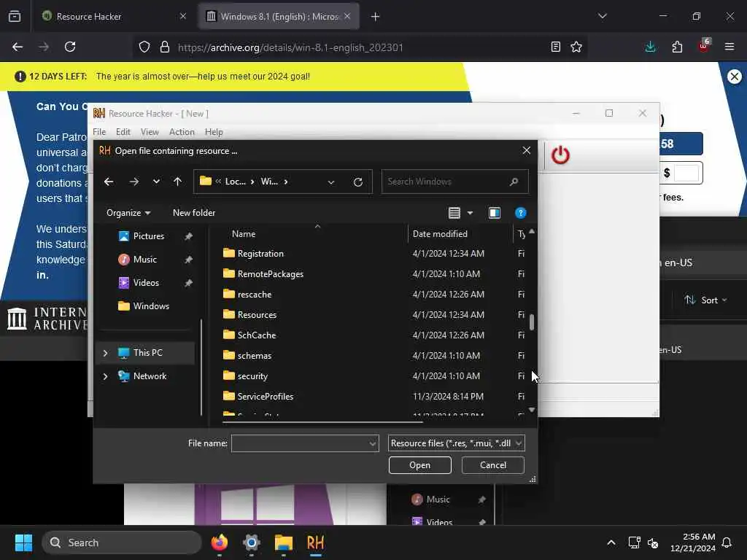
Task: Toggle reader view in address bar
Action: pyautogui.click(x=555, y=47)
